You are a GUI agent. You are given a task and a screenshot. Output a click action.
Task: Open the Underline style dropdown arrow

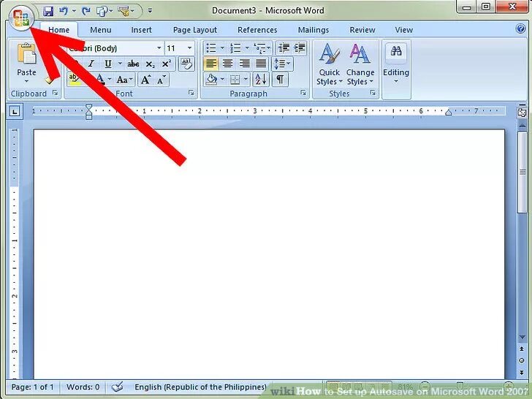tap(120, 64)
